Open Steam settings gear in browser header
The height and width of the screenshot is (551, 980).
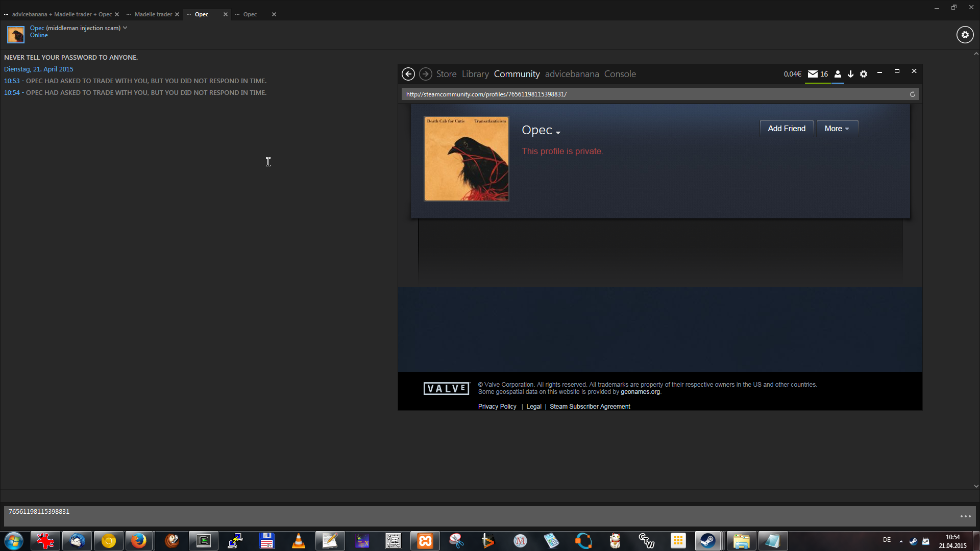pyautogui.click(x=864, y=74)
